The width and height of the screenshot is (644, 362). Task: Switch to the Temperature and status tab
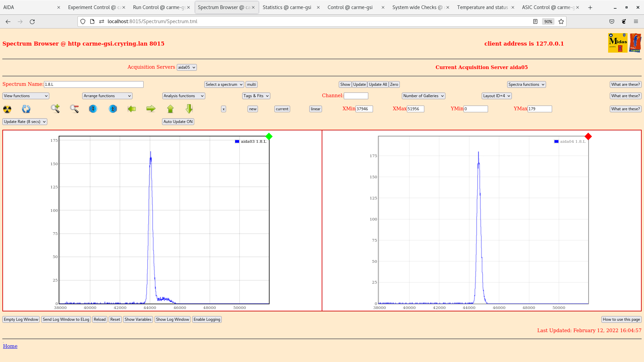tap(482, 7)
